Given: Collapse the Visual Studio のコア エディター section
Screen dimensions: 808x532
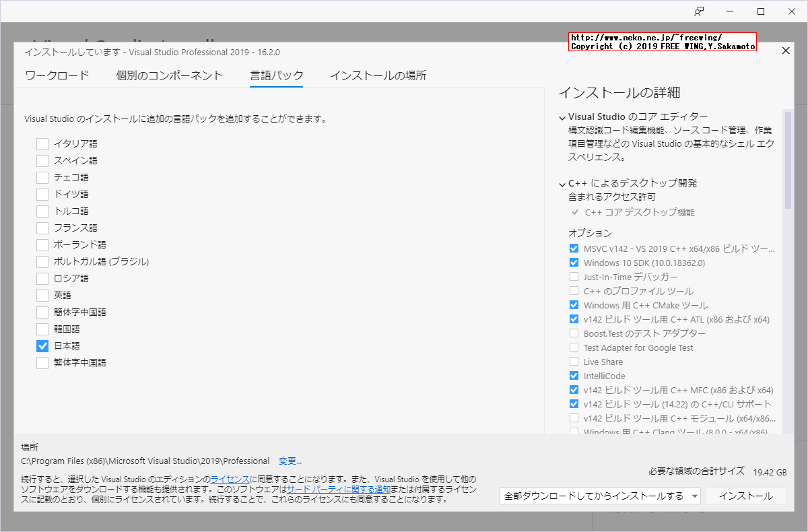Looking at the screenshot, I should pos(562,116).
